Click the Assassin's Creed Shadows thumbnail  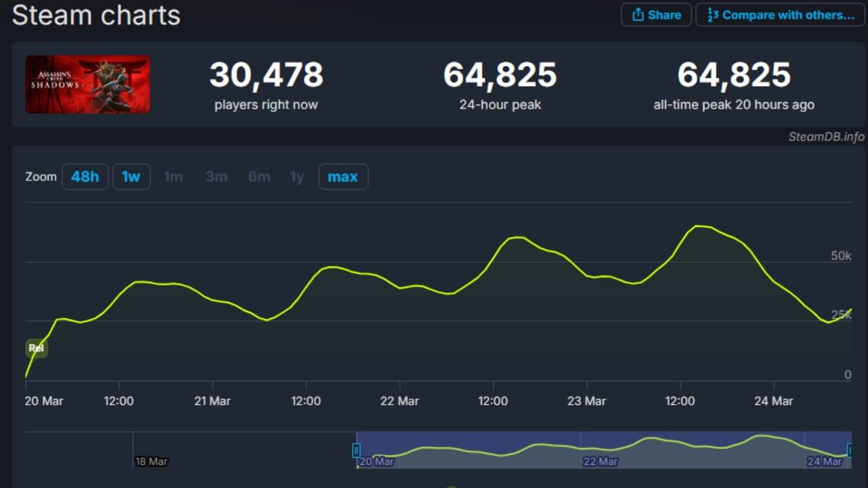point(88,85)
